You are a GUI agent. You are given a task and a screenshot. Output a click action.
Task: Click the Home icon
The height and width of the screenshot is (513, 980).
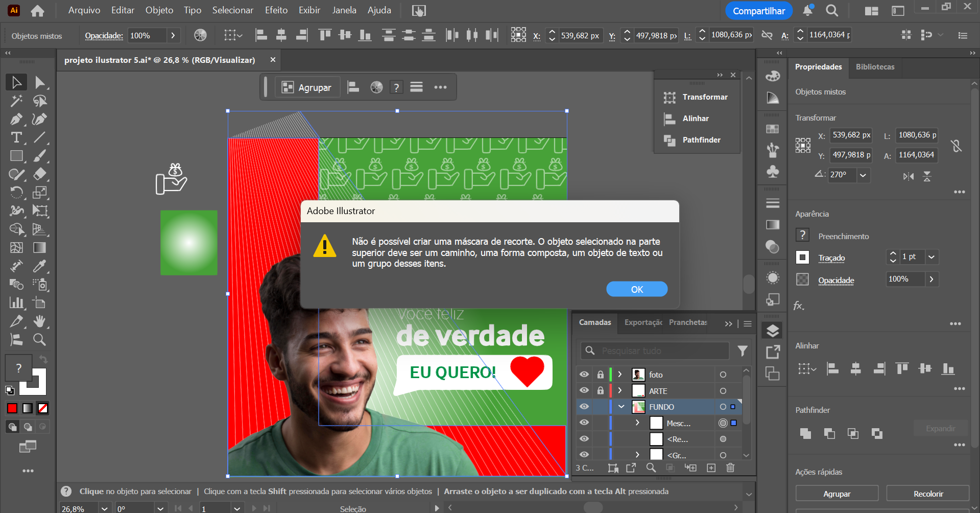click(37, 11)
